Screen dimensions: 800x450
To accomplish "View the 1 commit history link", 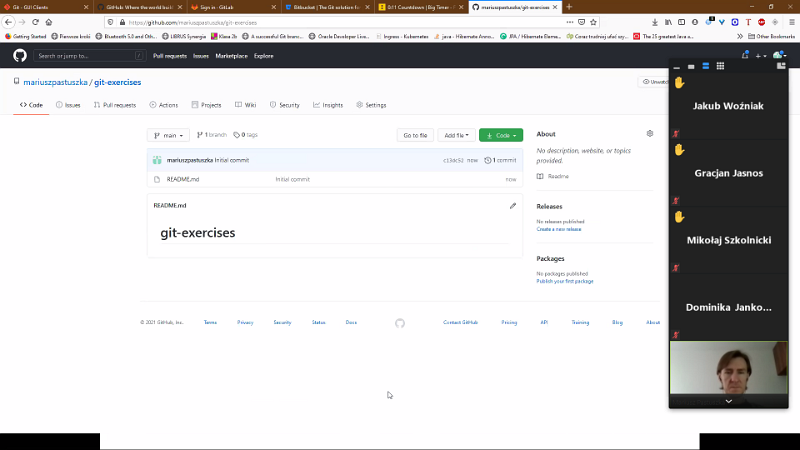I will pyautogui.click(x=500, y=160).
